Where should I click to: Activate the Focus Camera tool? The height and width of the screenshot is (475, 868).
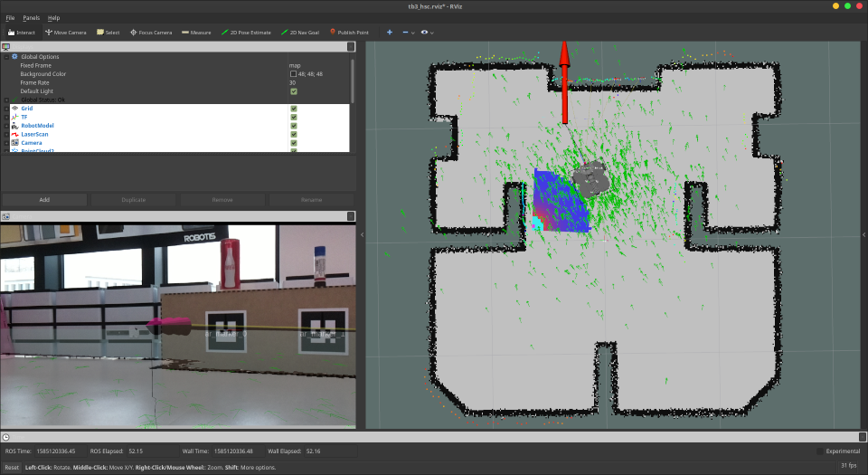(x=151, y=32)
